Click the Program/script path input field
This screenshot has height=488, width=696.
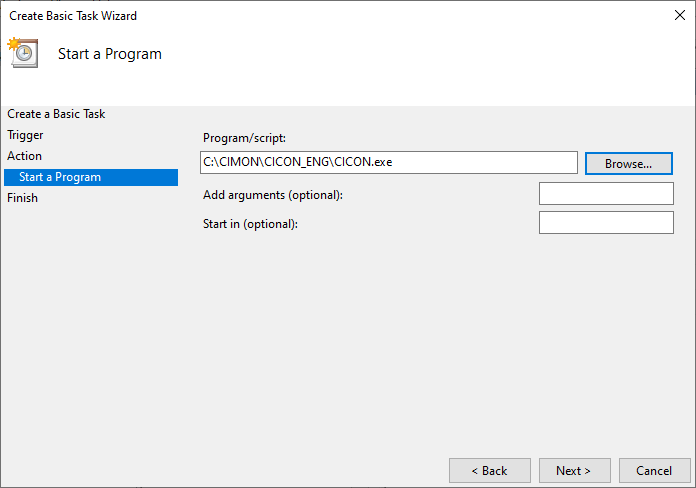click(388, 162)
